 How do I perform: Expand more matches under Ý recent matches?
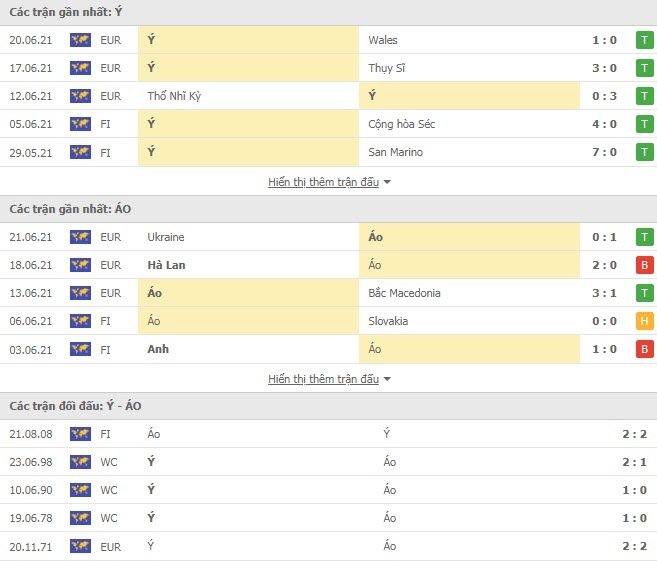(323, 182)
